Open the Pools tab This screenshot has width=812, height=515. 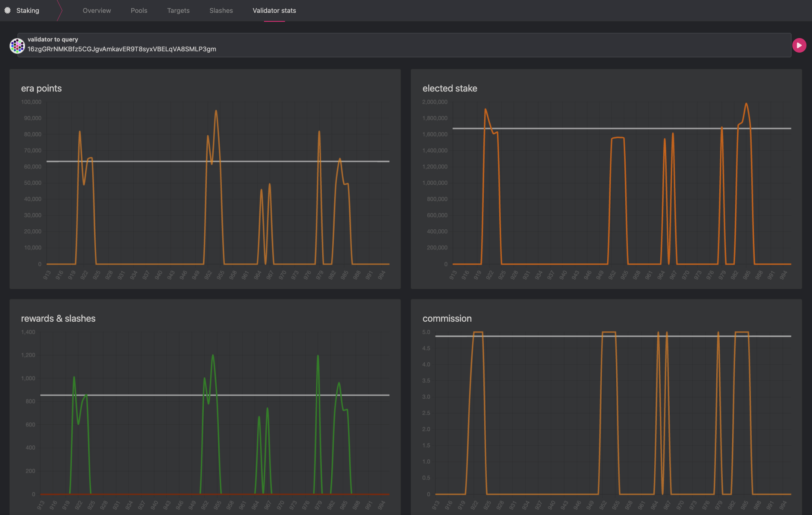click(138, 10)
